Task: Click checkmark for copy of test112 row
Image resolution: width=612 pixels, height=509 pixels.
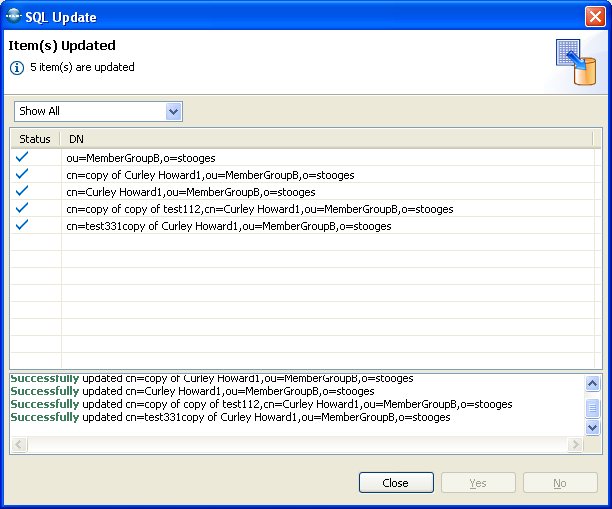Action: click(x=22, y=208)
